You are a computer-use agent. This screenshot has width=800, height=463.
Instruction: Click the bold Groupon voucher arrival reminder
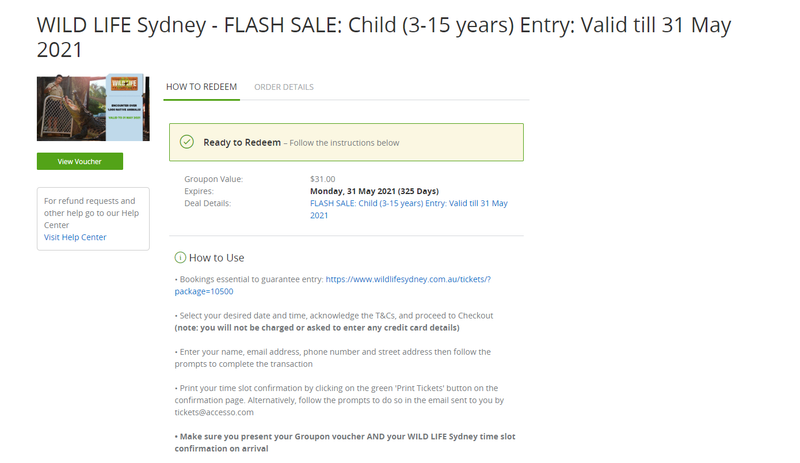click(x=345, y=443)
